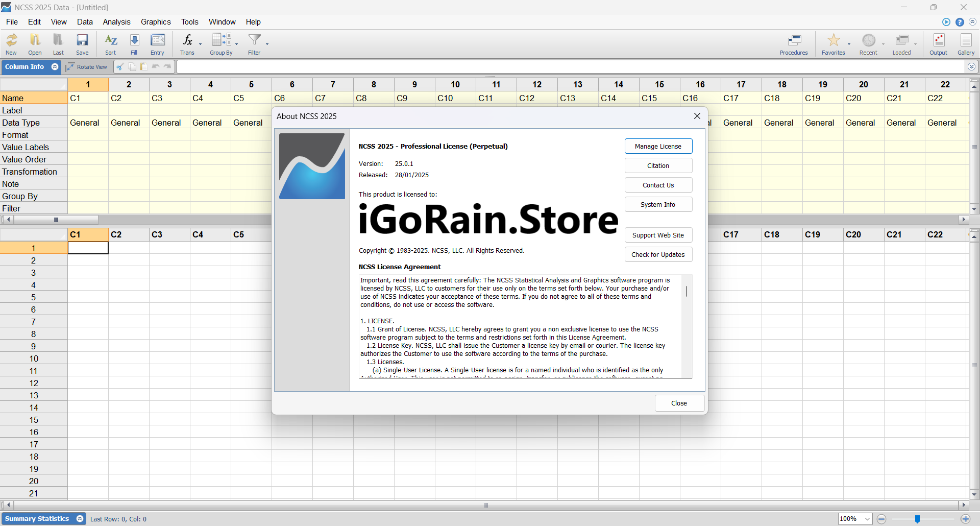
Task: Click the zoom slider handle
Action: point(917,519)
